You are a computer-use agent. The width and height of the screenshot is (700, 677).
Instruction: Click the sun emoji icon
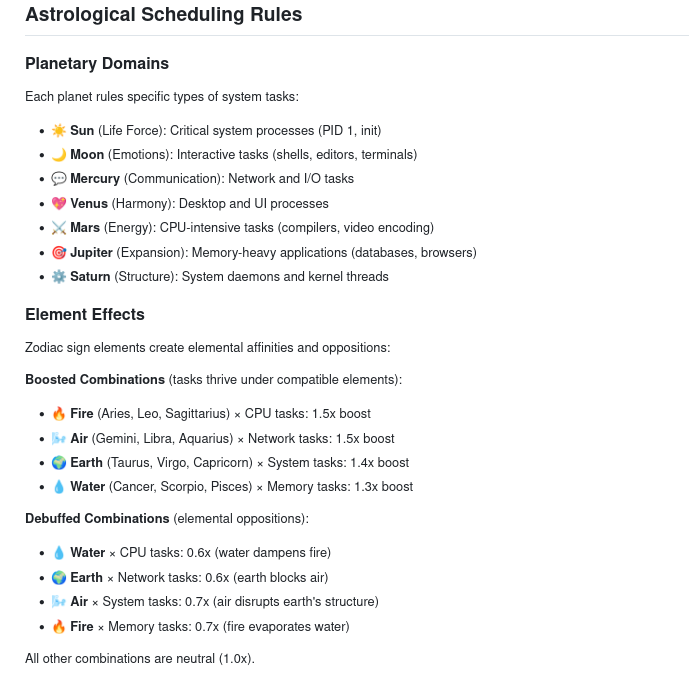pos(58,130)
